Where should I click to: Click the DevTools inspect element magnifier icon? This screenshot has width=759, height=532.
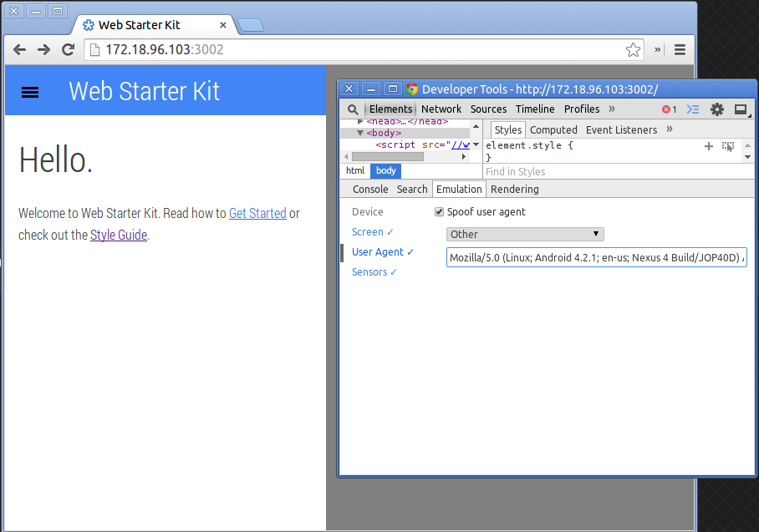[353, 109]
